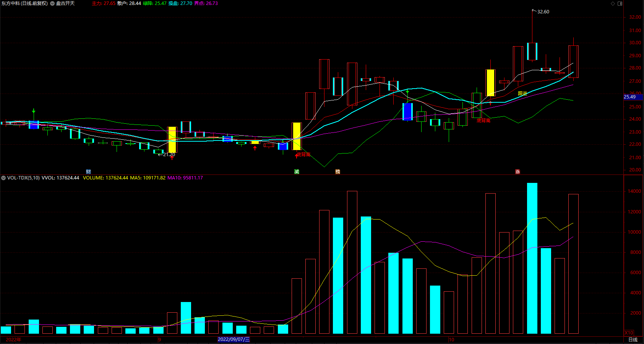Toggle the side panel layout icon

tap(620, 3)
